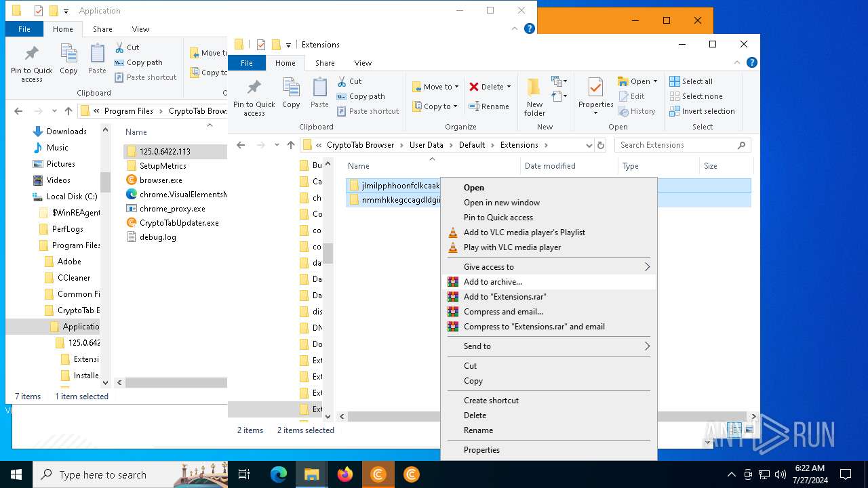Click Invert selection in the ribbon
Image resolution: width=868 pixels, height=488 pixels.
click(702, 111)
